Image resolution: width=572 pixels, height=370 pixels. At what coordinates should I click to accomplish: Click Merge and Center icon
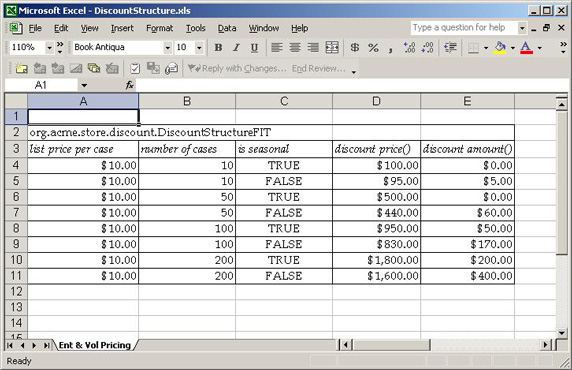[x=332, y=47]
